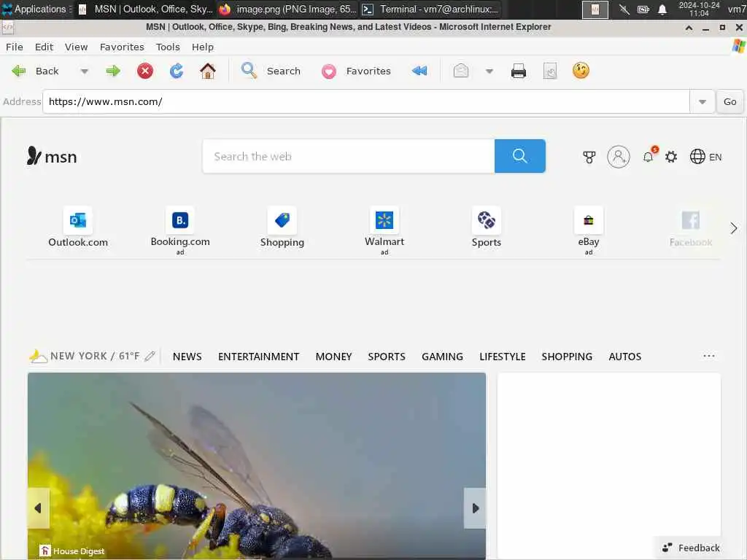Click the address bar URL field

[366, 101]
